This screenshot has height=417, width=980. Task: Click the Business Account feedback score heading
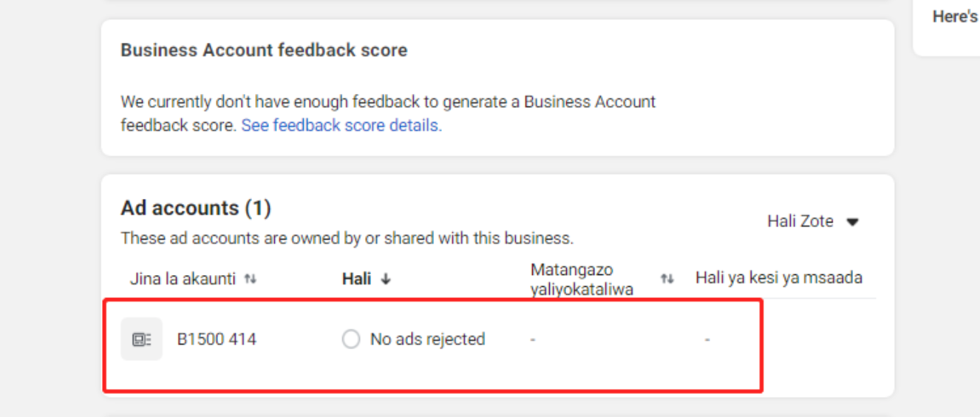pyautogui.click(x=264, y=50)
